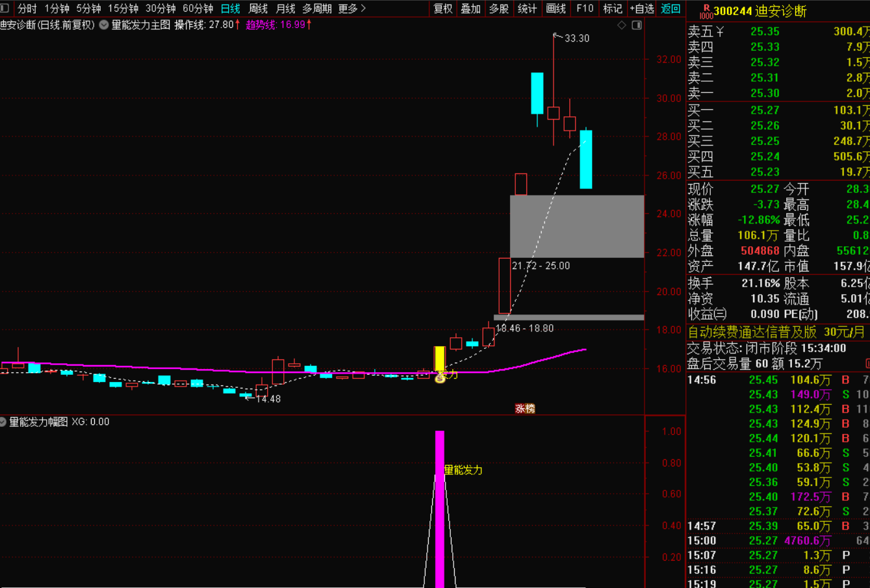Click the diamond icon above the chart

[622, 25]
